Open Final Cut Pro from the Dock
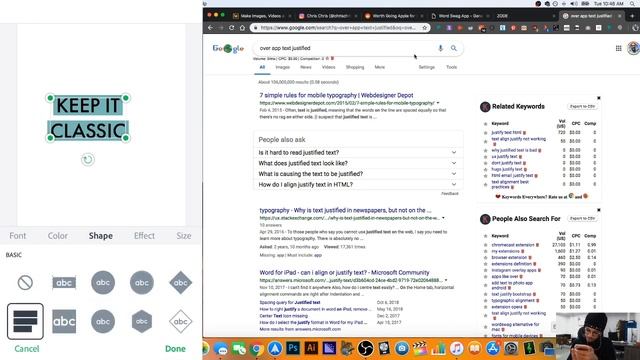640x360 pixels. pyautogui.click(x=420, y=348)
